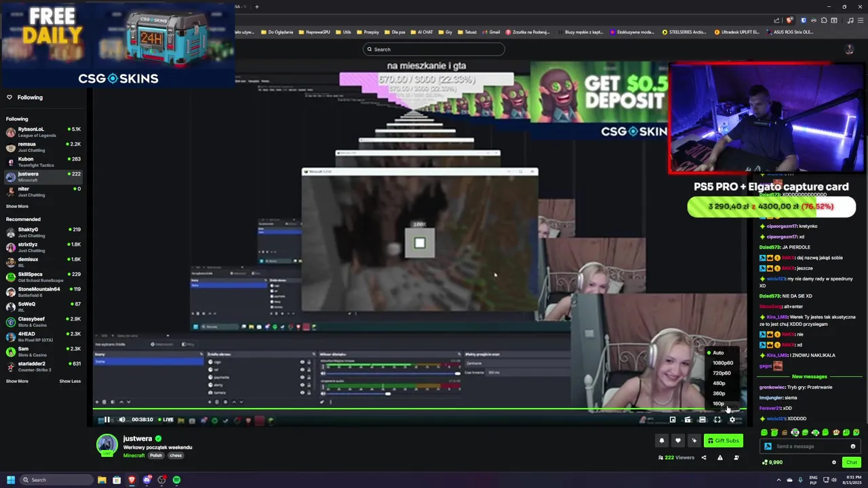This screenshot has height=488, width=868.
Task: Click the Brave shields icon
Action: click(789, 20)
